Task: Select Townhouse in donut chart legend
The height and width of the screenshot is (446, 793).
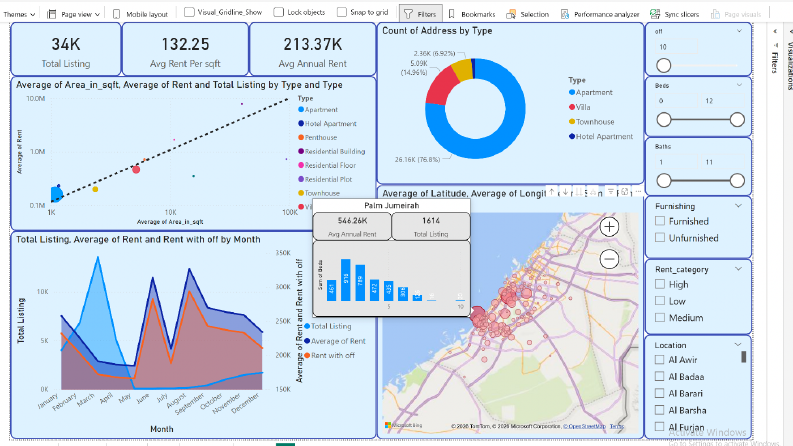Action: (x=592, y=122)
